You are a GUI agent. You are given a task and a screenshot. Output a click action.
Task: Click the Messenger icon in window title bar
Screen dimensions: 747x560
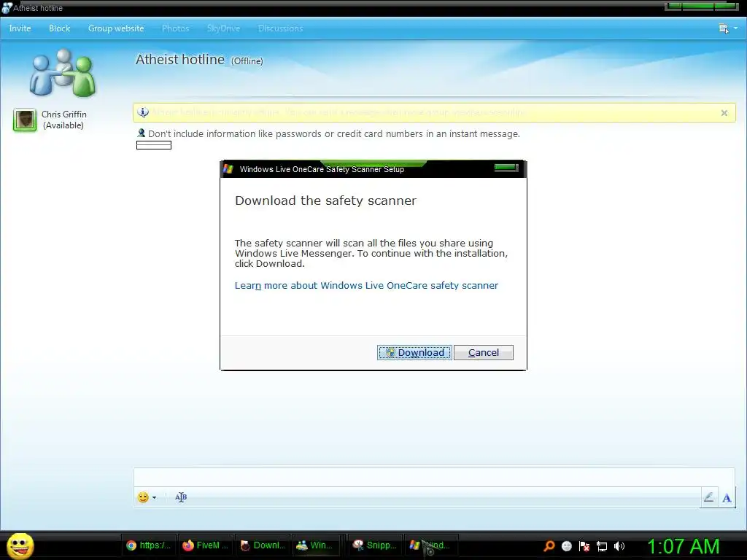(6, 8)
